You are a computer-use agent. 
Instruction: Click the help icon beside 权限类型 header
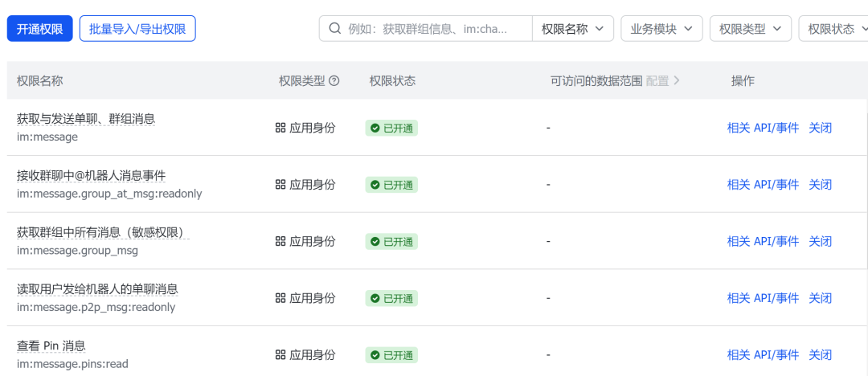tap(334, 81)
